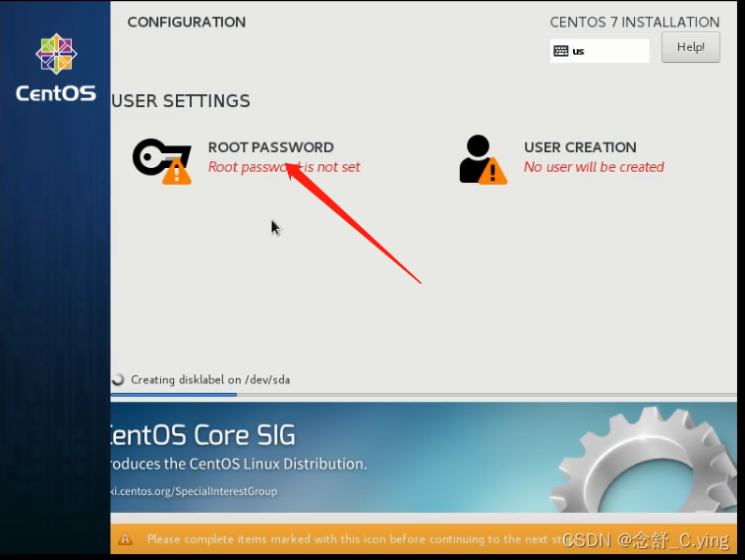745x560 pixels.
Task: Click the SpecialInterestGroup wiki URL text
Action: [194, 491]
